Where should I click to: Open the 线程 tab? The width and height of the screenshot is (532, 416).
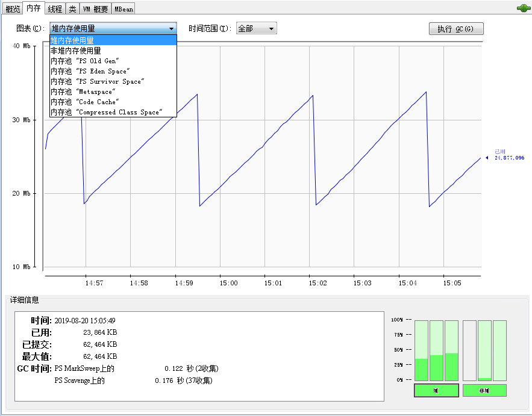click(55, 8)
